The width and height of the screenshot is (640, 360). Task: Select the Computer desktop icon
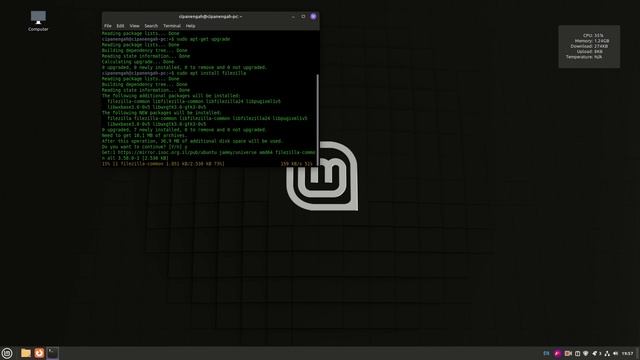tap(38, 21)
